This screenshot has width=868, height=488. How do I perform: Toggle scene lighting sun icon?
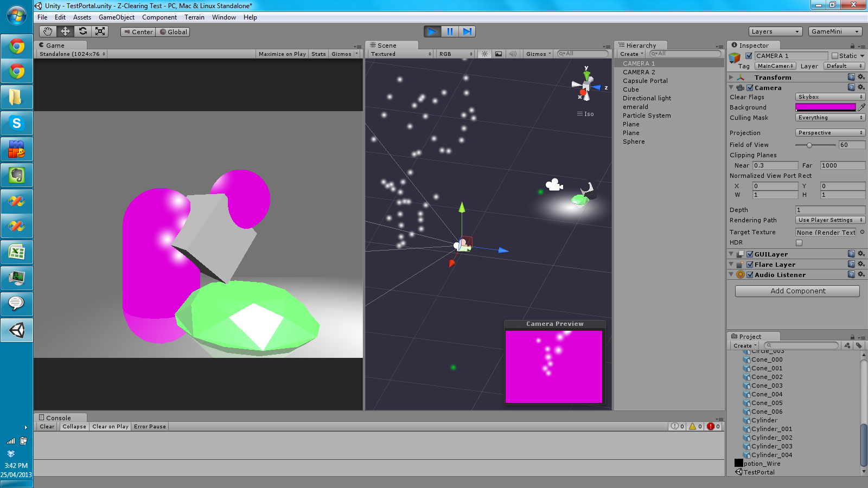[484, 54]
